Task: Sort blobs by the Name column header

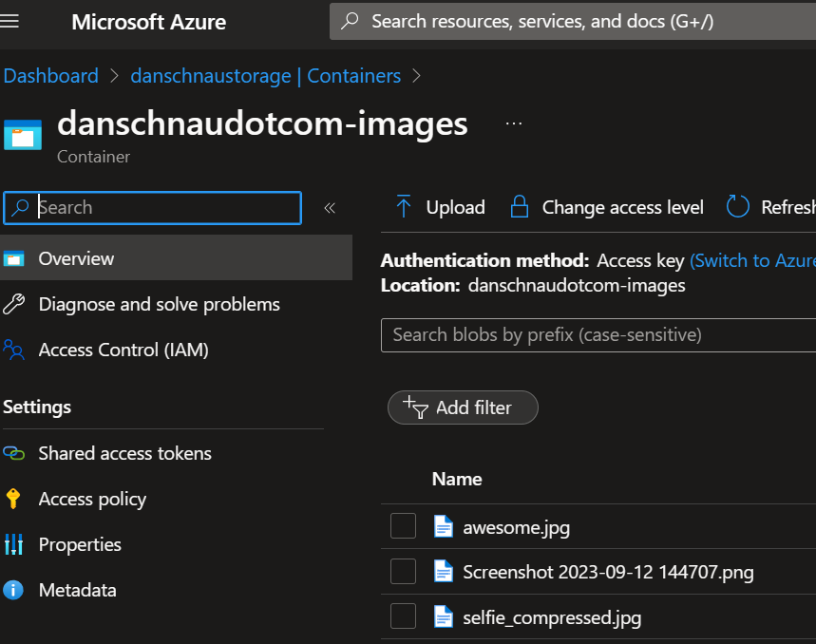Action: coord(457,479)
